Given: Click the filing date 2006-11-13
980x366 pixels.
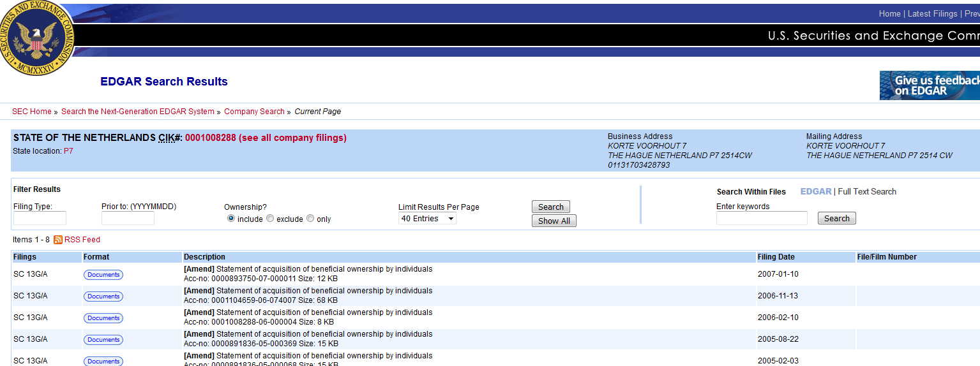Looking at the screenshot, I should pos(778,296).
